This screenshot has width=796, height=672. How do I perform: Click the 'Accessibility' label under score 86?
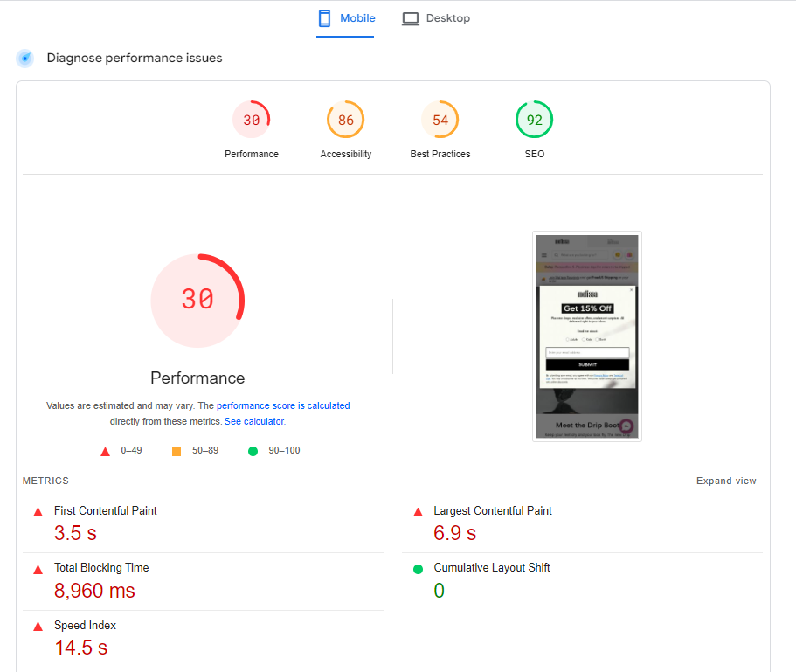[x=346, y=154]
